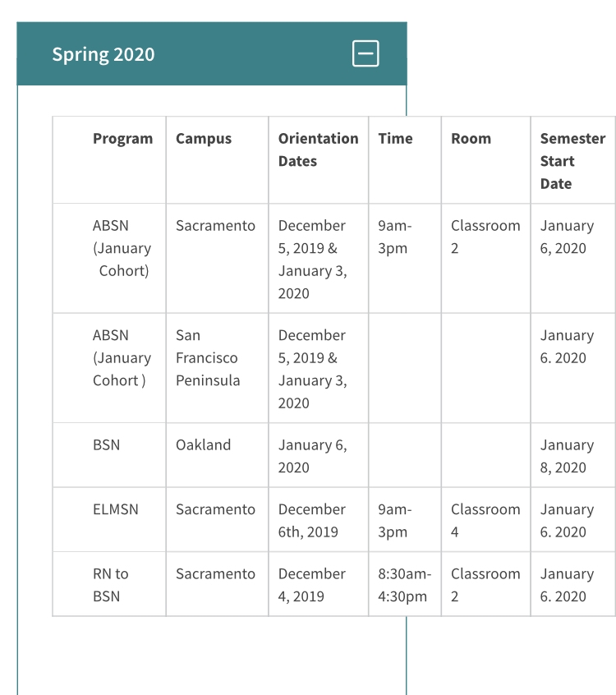Screen dimensions: 616x695
Task: Click the Spring 2020 accordion header
Action: 212,53
